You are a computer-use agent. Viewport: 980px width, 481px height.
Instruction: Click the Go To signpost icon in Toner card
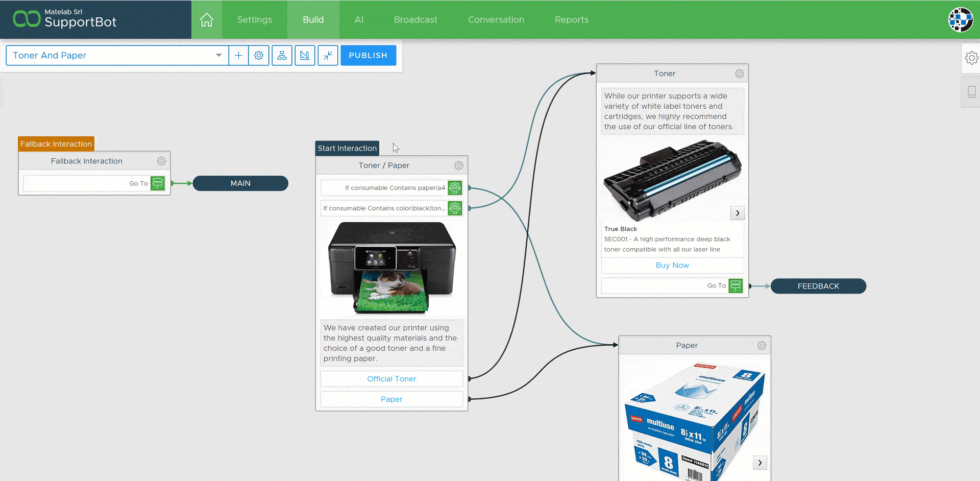click(736, 286)
